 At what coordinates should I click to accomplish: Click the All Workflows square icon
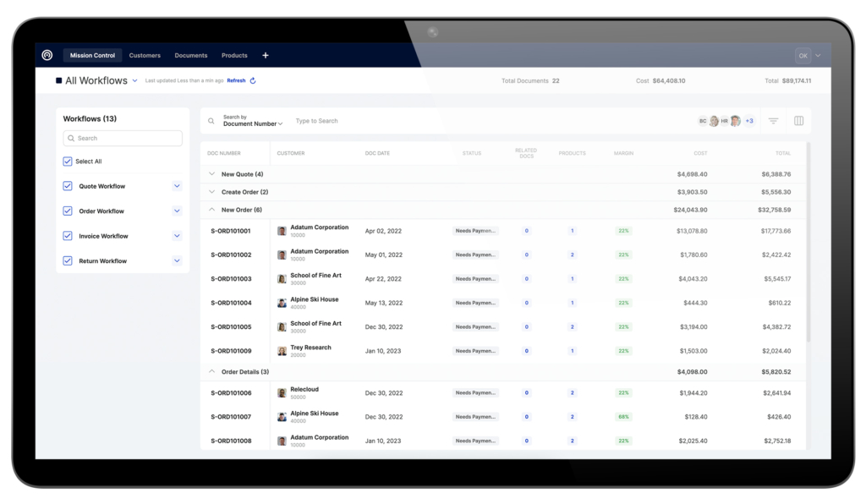(x=58, y=80)
